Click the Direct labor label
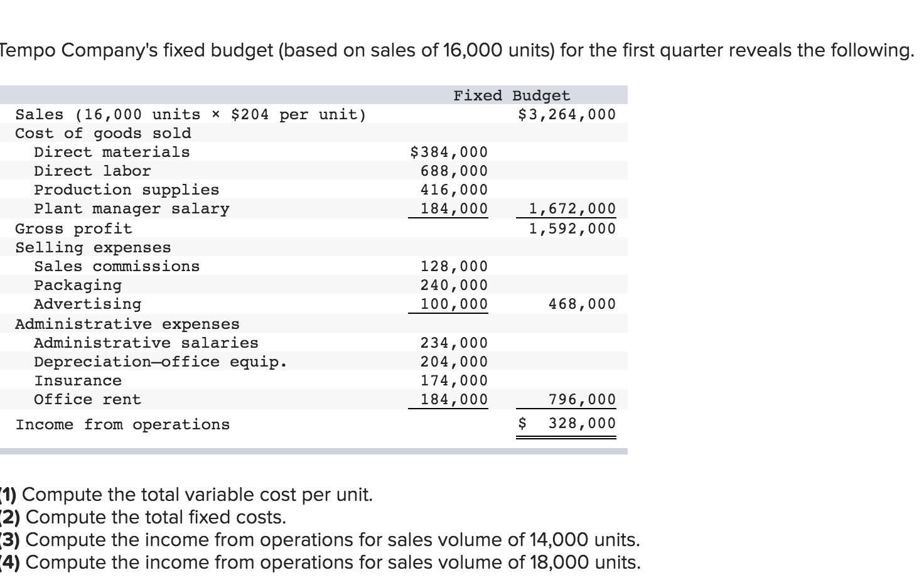 (92, 171)
